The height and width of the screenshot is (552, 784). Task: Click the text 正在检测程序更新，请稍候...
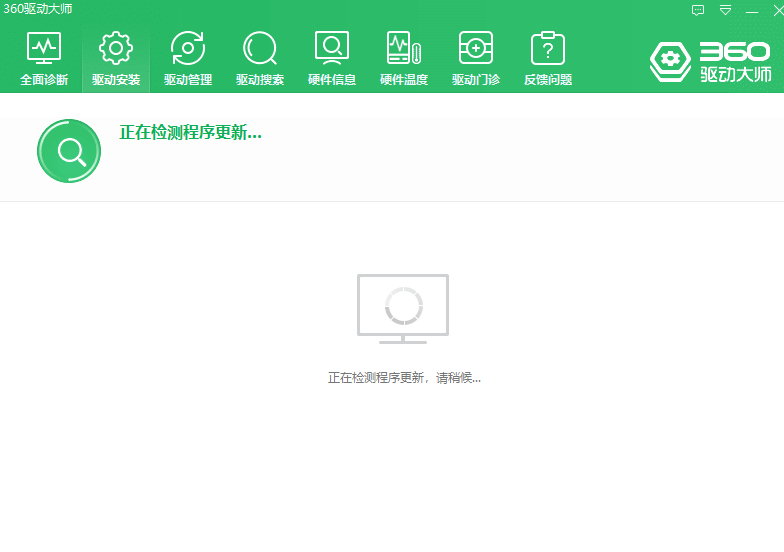tap(404, 378)
